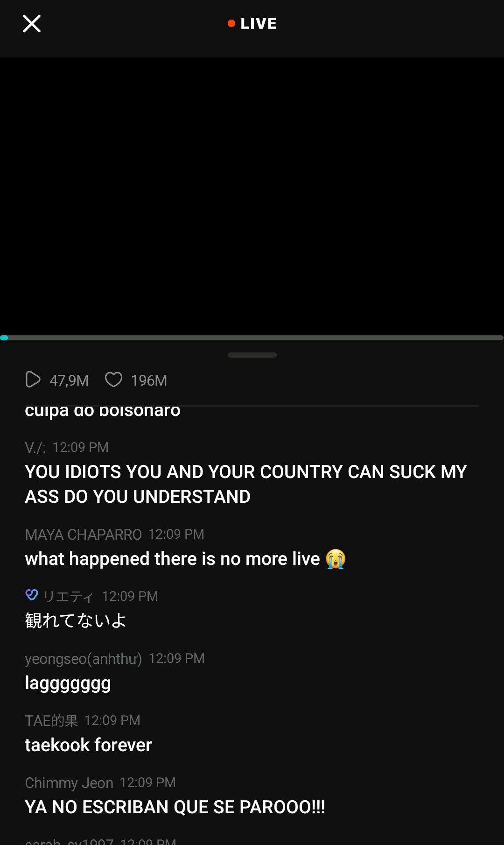
Task: Collapse chat using the drag handle
Action: (x=252, y=355)
